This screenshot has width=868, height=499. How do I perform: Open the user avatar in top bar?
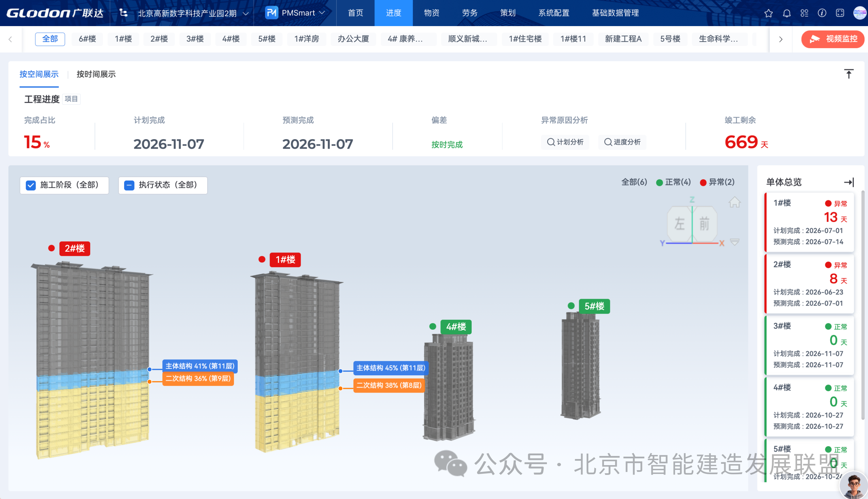pyautogui.click(x=860, y=13)
